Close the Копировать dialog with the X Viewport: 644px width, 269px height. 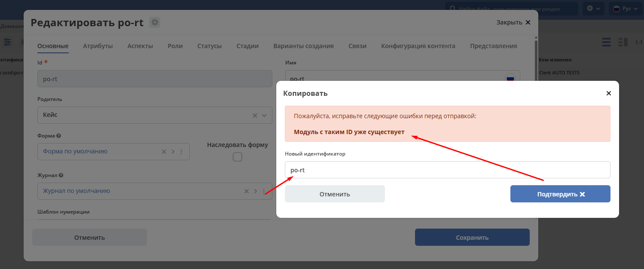pos(608,93)
